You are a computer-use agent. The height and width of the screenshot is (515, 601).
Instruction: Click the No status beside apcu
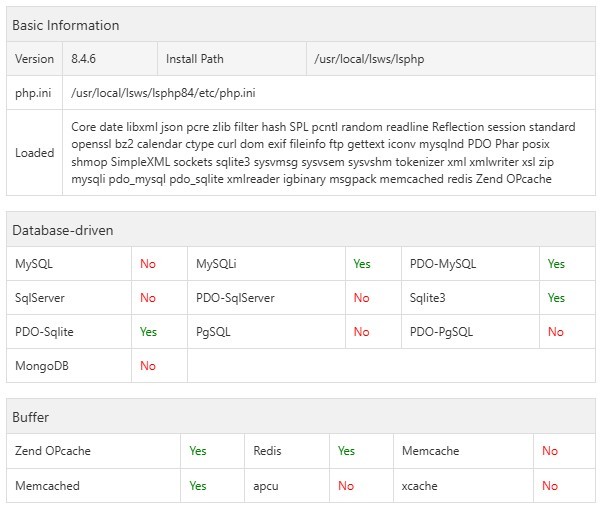(x=346, y=486)
